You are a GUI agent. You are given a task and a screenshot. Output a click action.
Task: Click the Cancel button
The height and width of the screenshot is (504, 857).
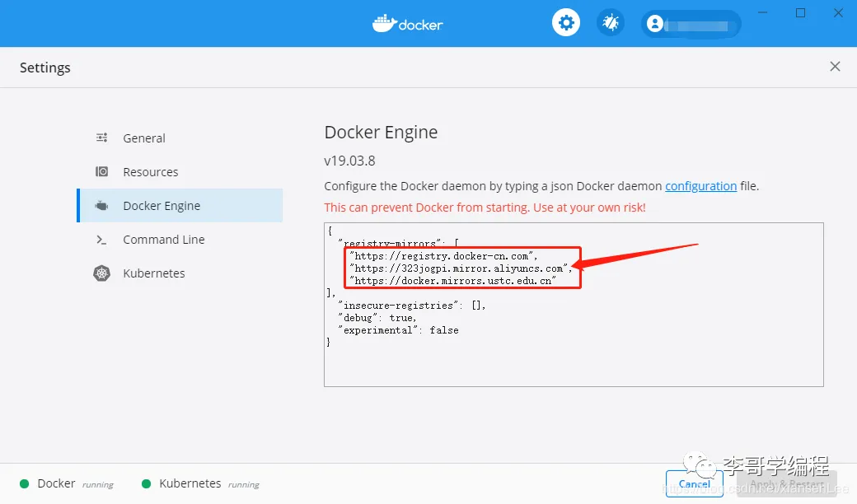(694, 483)
